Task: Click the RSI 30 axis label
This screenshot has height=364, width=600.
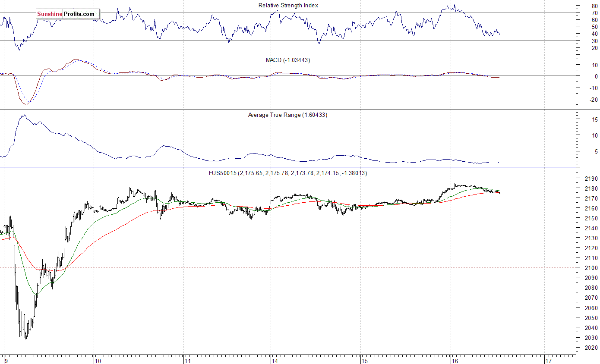Action: tap(595, 41)
